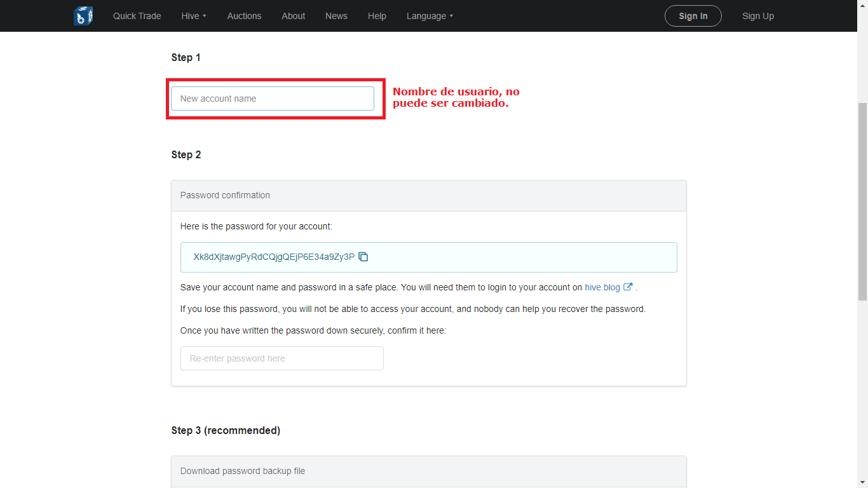The width and height of the screenshot is (868, 488).
Task: Click the scrollbar down arrow
Action: [x=862, y=482]
